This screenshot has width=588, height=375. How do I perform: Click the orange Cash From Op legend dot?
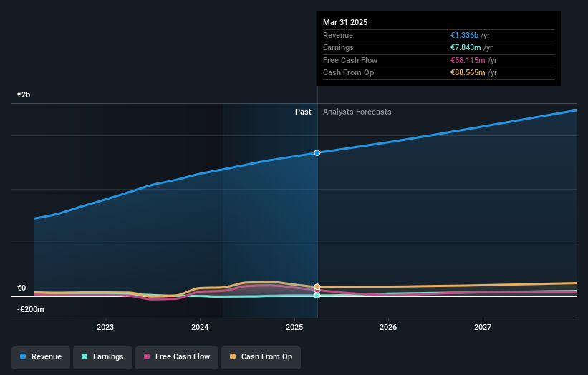pyautogui.click(x=233, y=356)
